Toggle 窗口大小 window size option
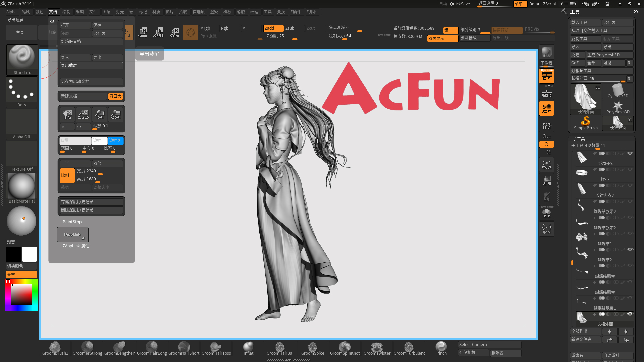The height and width of the screenshot is (362, 644). (116, 96)
